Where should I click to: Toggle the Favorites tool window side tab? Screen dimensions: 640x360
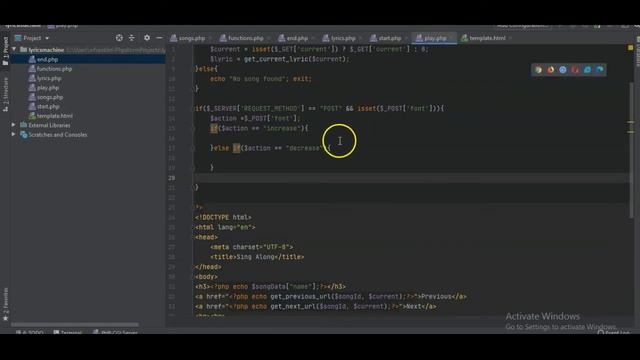tap(5, 304)
